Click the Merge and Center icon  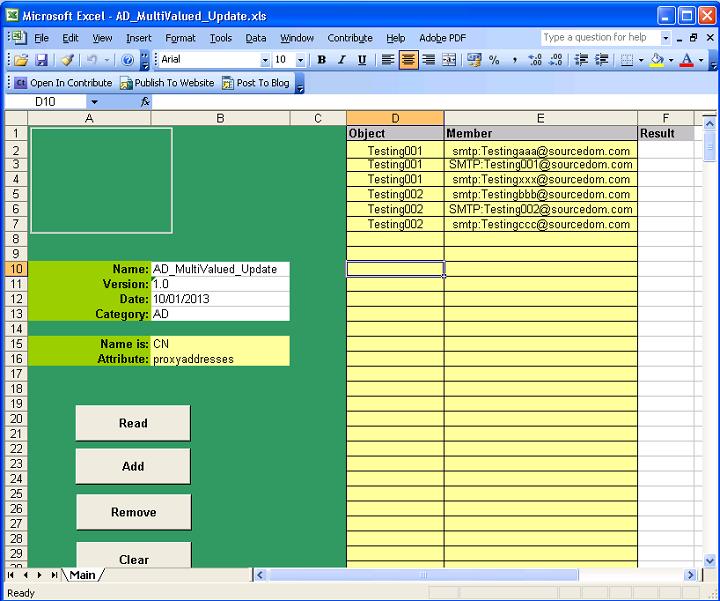(x=449, y=60)
